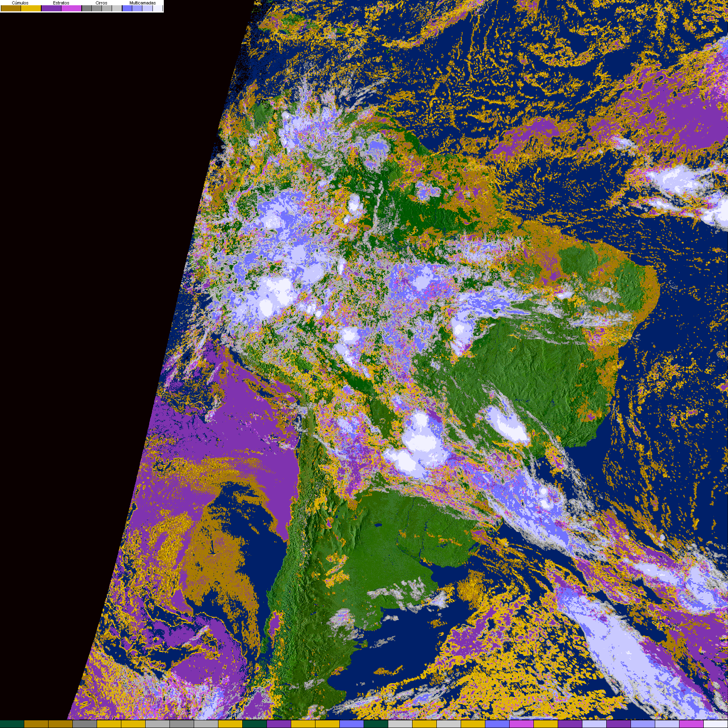Click the Cúmulos legend label
The height and width of the screenshot is (728, 728).
(x=20, y=3)
